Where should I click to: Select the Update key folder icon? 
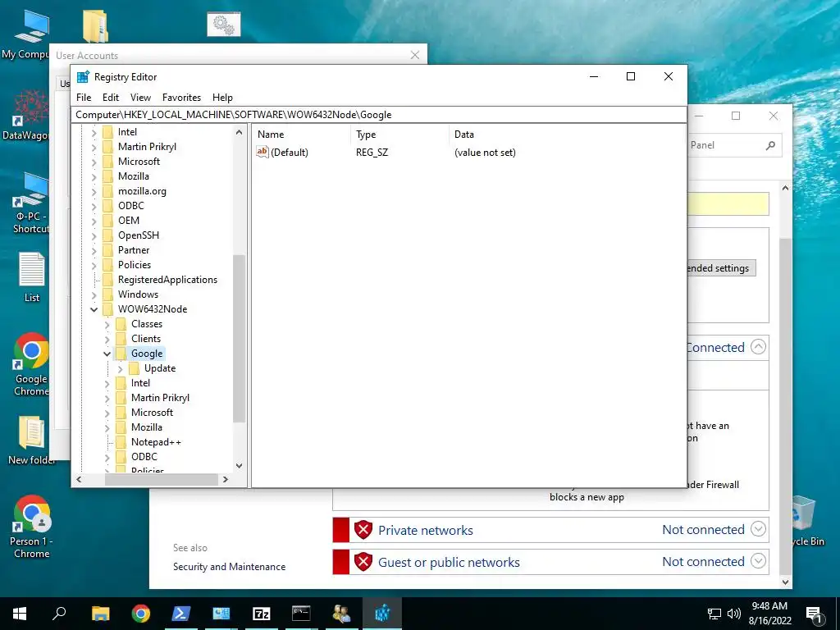134,368
